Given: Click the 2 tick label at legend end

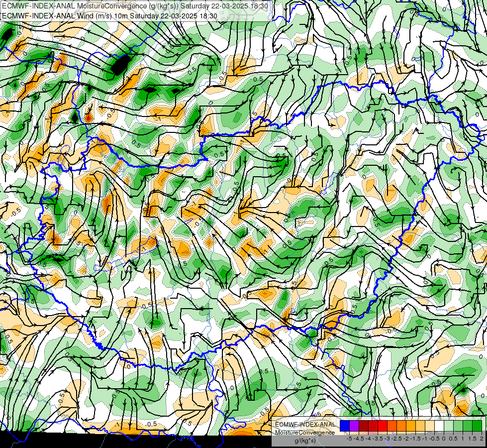Looking at the screenshot, I should [482, 439].
